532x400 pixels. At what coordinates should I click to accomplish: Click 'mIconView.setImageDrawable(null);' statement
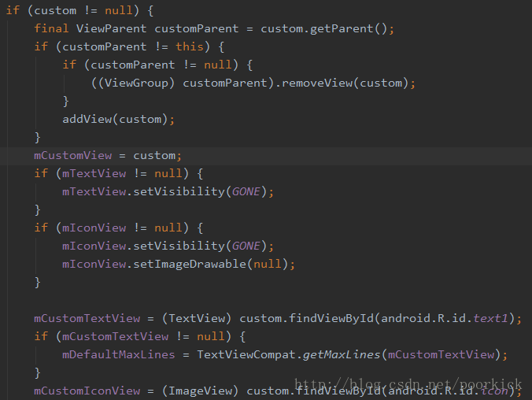(179, 265)
